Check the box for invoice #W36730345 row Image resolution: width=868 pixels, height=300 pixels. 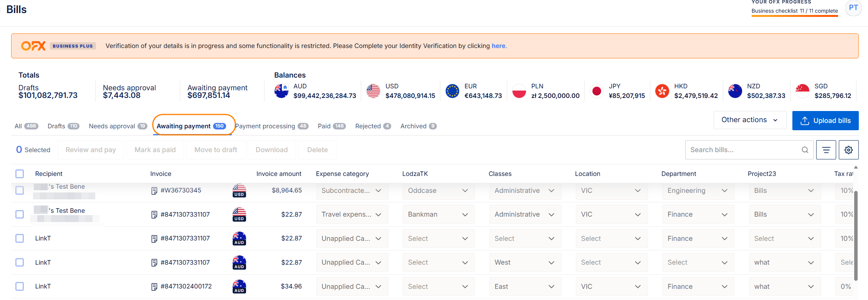coord(20,191)
